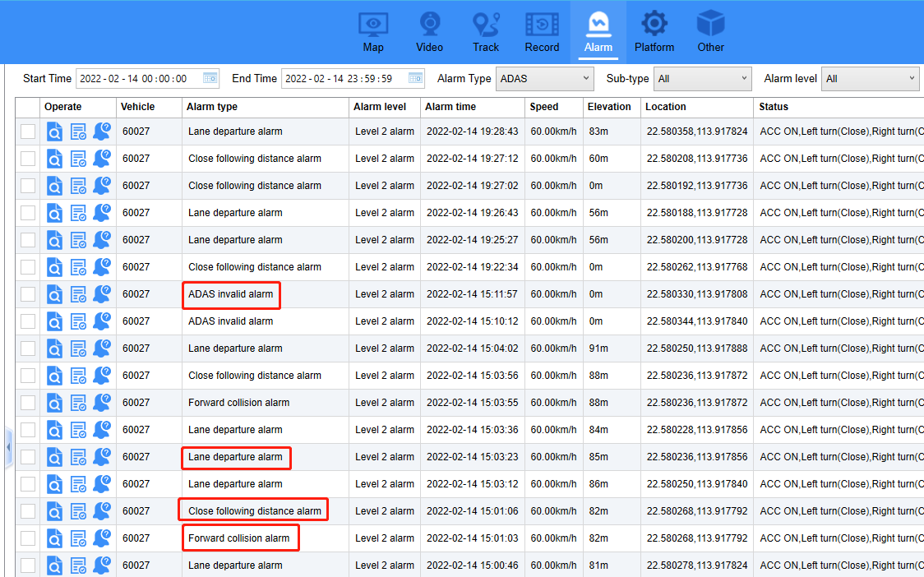
Task: Sort by the Vehicle column header
Action: (x=149, y=107)
